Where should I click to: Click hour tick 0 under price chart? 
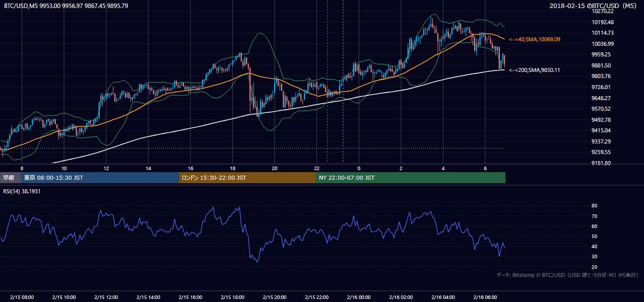pos(359,168)
